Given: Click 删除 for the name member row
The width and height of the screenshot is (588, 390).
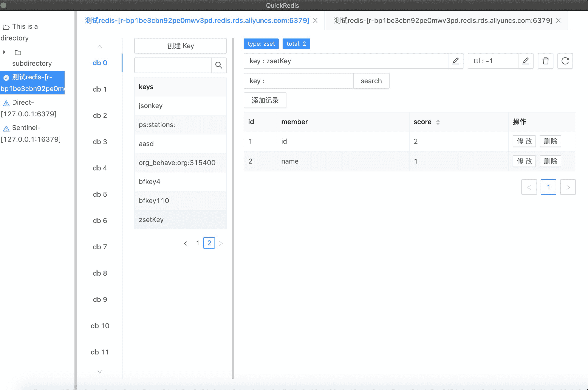Looking at the screenshot, I should click(x=550, y=161).
